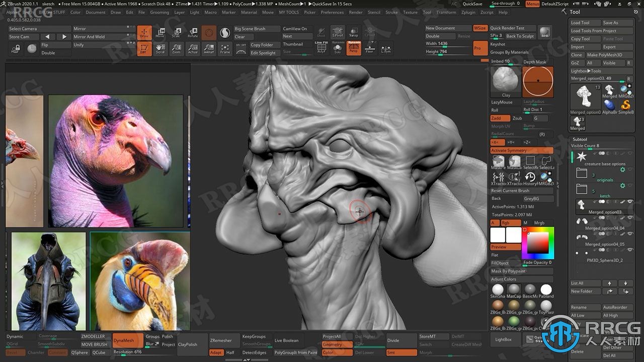Select the MaskPen brush icon

[498, 162]
